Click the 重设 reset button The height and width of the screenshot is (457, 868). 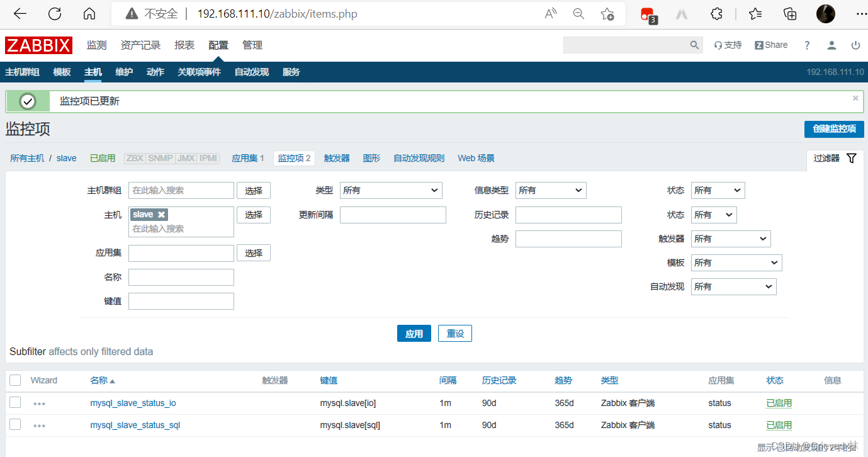455,334
